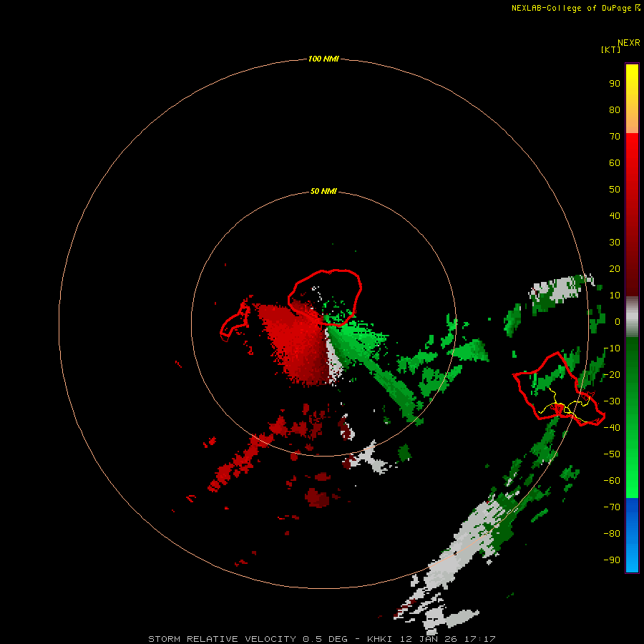Screen dimensions: 644x644
Task: Click the -80 value on the velocity scale
Action: pyautogui.click(x=612, y=534)
